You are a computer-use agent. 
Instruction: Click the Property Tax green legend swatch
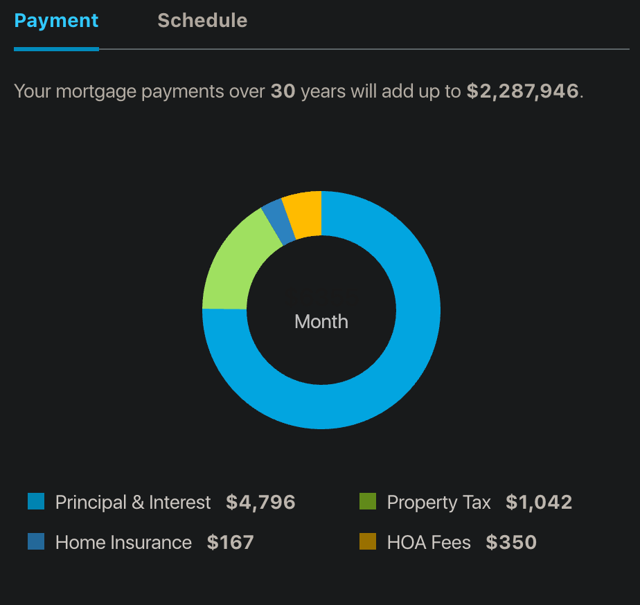pyautogui.click(x=367, y=501)
